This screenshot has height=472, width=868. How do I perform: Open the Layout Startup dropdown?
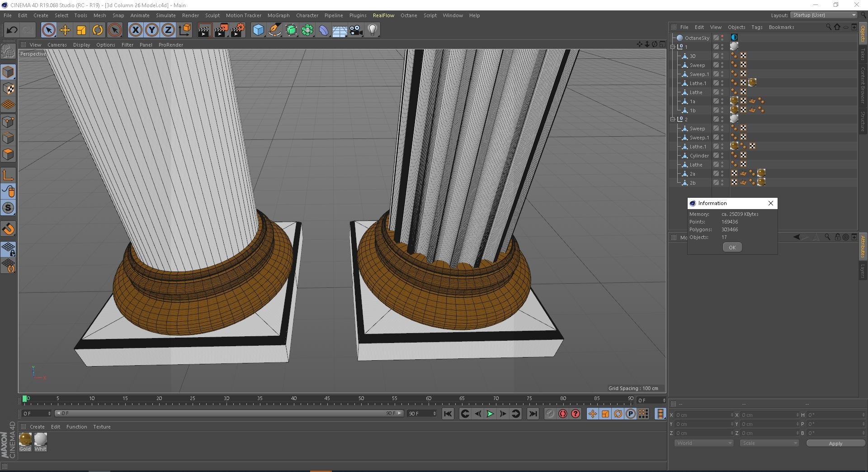point(824,15)
